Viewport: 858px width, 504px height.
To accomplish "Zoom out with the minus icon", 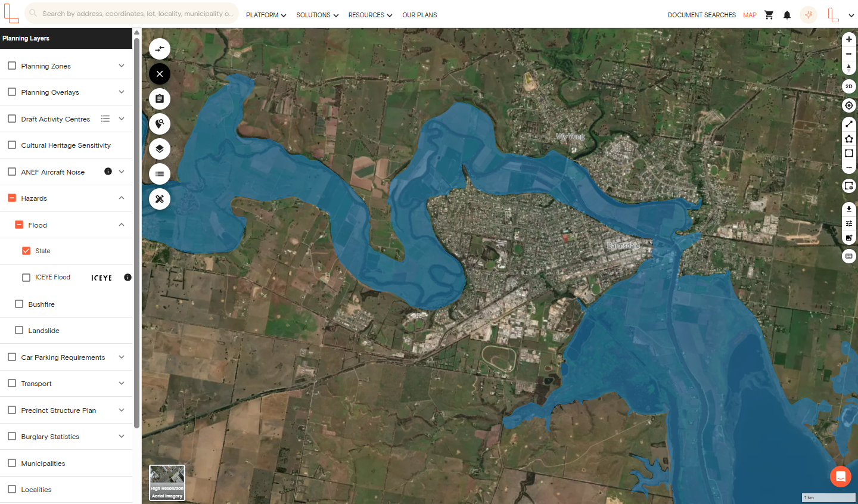I will pyautogui.click(x=849, y=54).
